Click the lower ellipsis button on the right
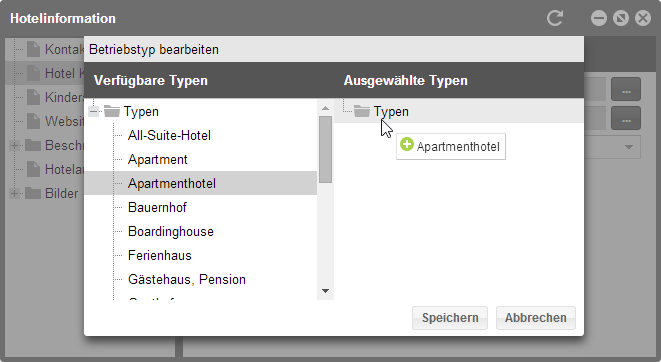The image size is (661, 362). click(x=626, y=118)
